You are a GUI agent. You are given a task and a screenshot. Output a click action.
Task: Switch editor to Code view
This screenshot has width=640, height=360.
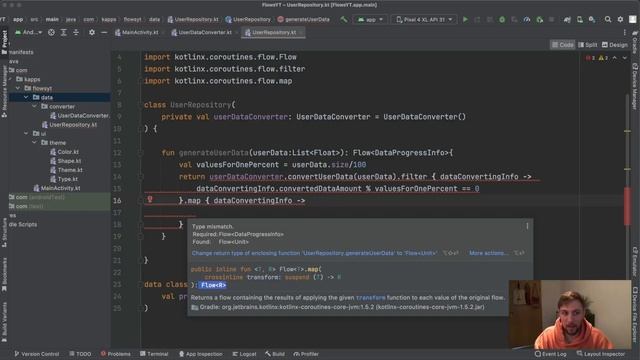tap(562, 45)
